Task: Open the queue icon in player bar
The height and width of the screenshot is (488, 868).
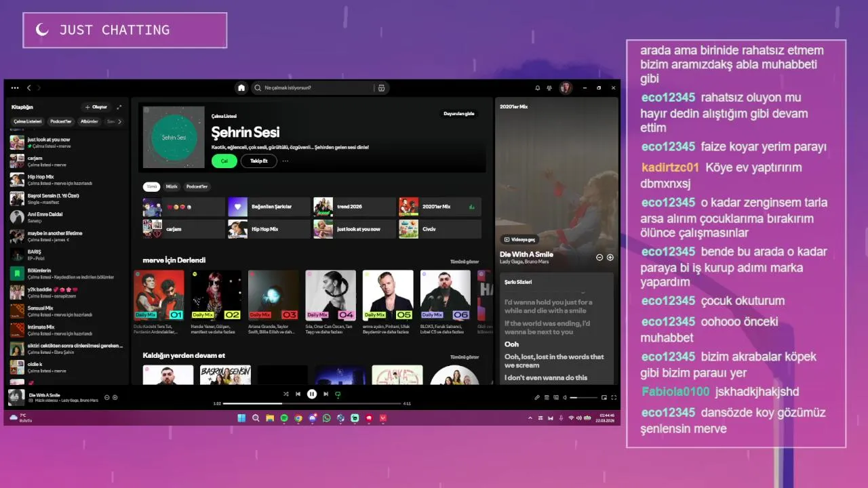Action: [547, 398]
